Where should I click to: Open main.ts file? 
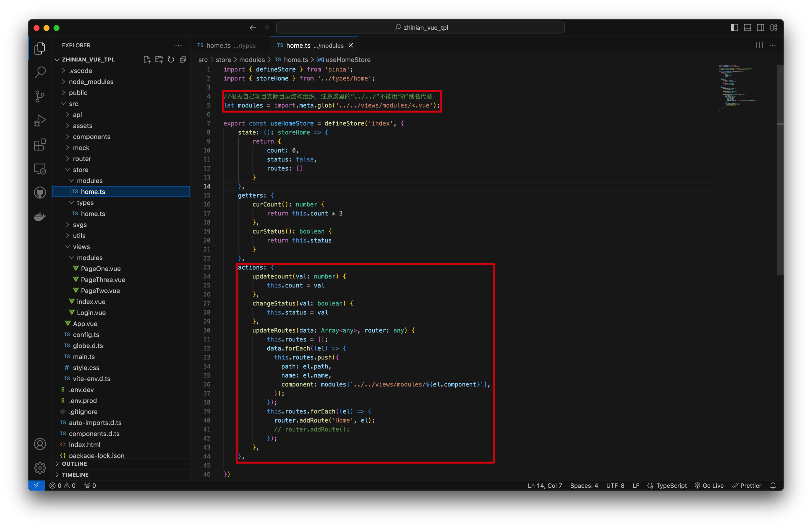click(x=121, y=357)
